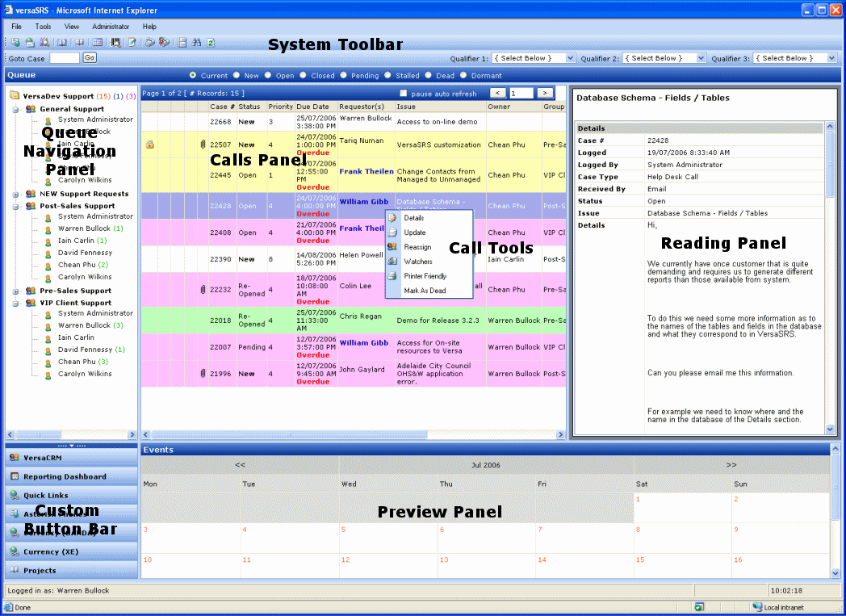The image size is (846, 616).
Task: Collapse the VIP Client Support tree node
Action: coord(15,303)
